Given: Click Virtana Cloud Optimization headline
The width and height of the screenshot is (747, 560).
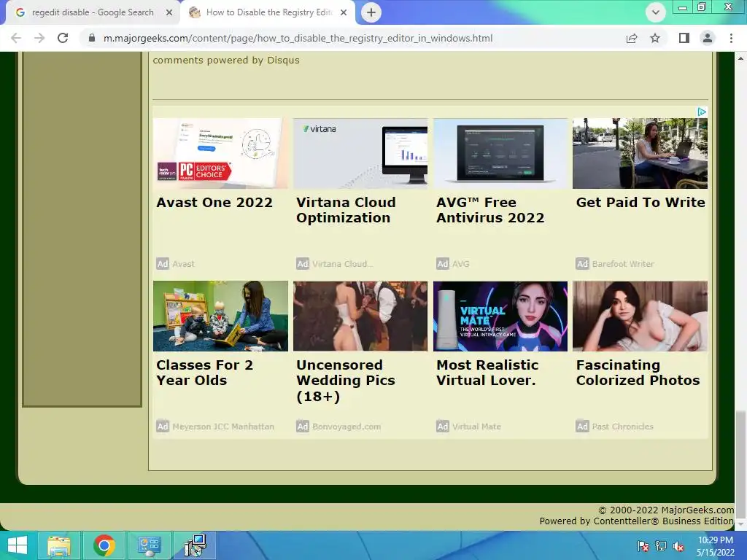Looking at the screenshot, I should pos(346,210).
